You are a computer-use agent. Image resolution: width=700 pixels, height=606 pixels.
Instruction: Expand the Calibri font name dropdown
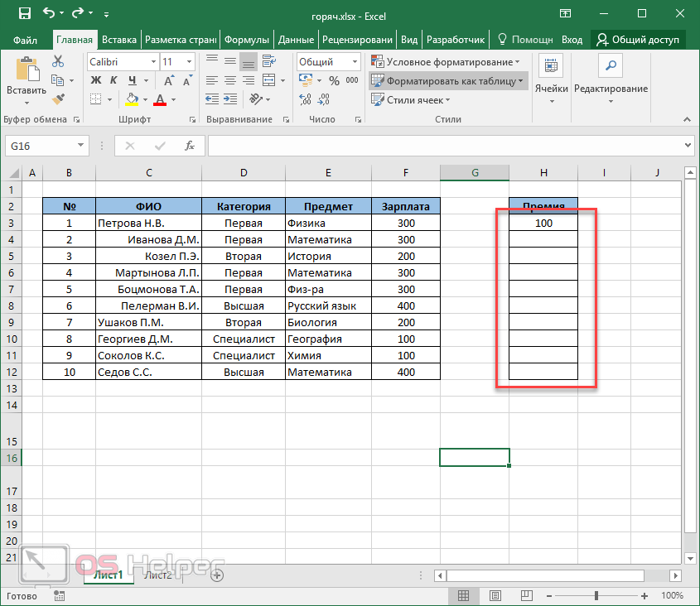coord(153,62)
